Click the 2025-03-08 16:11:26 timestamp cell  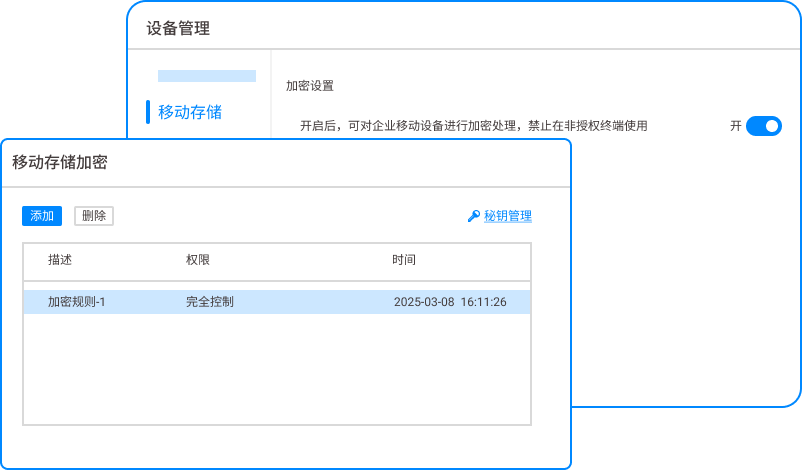click(x=450, y=302)
